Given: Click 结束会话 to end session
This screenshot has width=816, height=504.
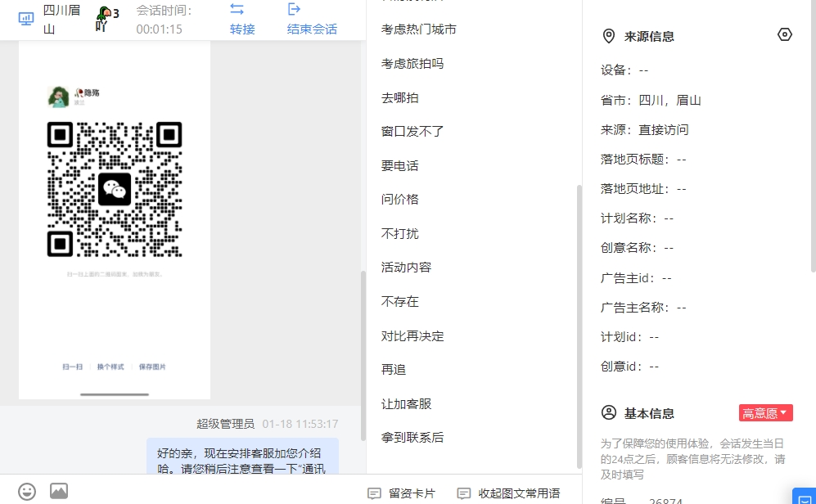Looking at the screenshot, I should pyautogui.click(x=313, y=29).
